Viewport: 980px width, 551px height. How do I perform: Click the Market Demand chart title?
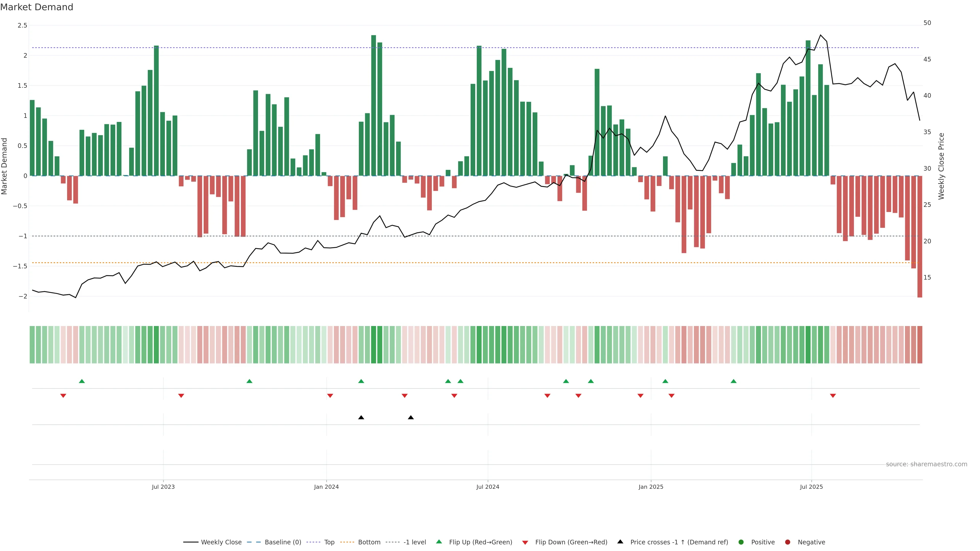point(36,7)
